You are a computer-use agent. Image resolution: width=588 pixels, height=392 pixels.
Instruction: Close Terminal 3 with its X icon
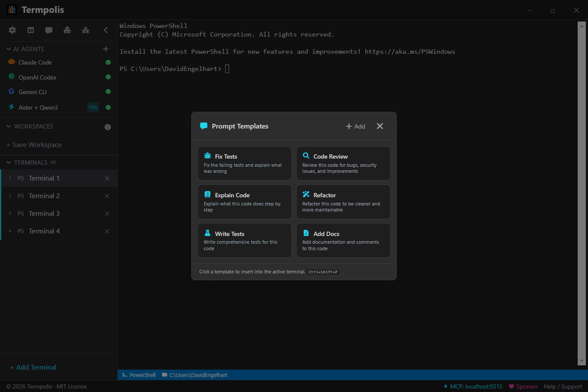point(107,214)
